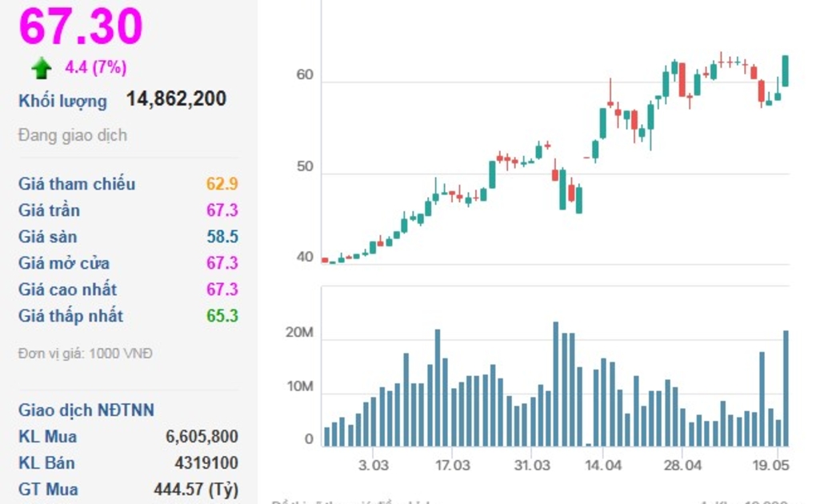Click the green up arrow icon
This screenshot has height=504, width=840.
coord(42,69)
